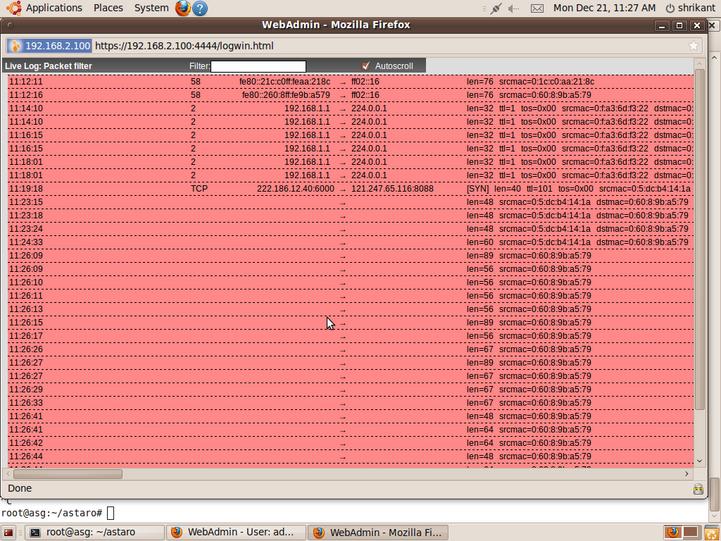The width and height of the screenshot is (721, 541).
Task: Toggle the Autoscroll checkbox
Action: 366,66
